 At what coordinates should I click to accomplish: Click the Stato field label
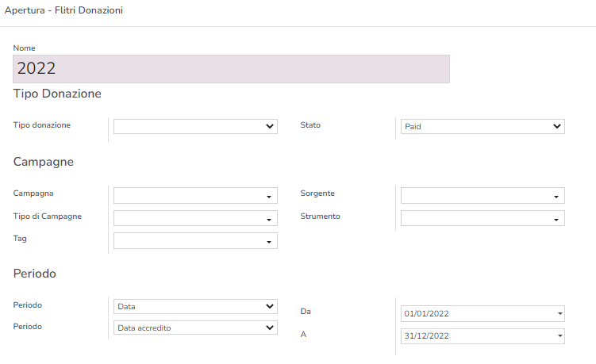pyautogui.click(x=310, y=125)
